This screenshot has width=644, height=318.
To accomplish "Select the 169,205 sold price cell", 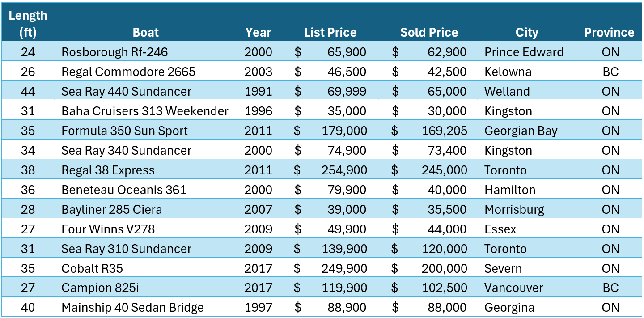I will (x=444, y=131).
